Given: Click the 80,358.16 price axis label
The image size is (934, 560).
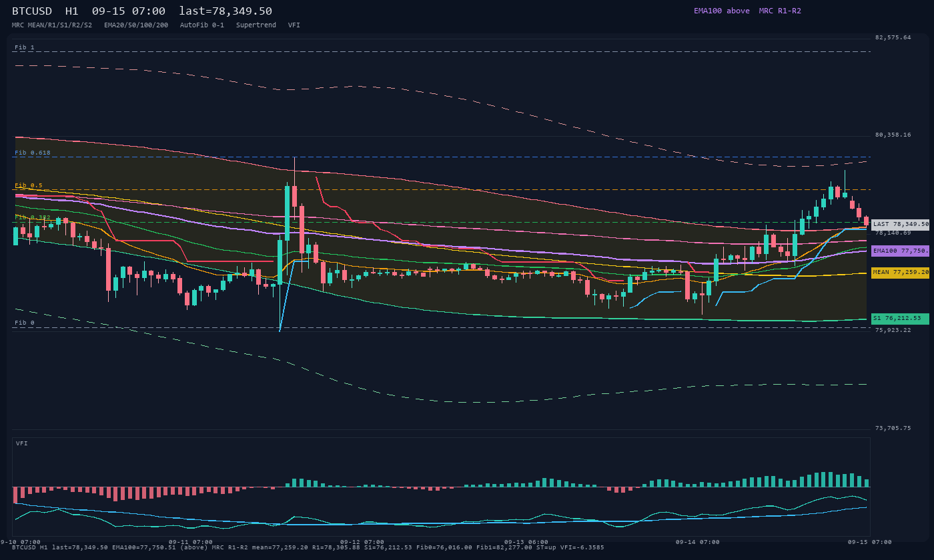Looking at the screenshot, I should point(893,135).
